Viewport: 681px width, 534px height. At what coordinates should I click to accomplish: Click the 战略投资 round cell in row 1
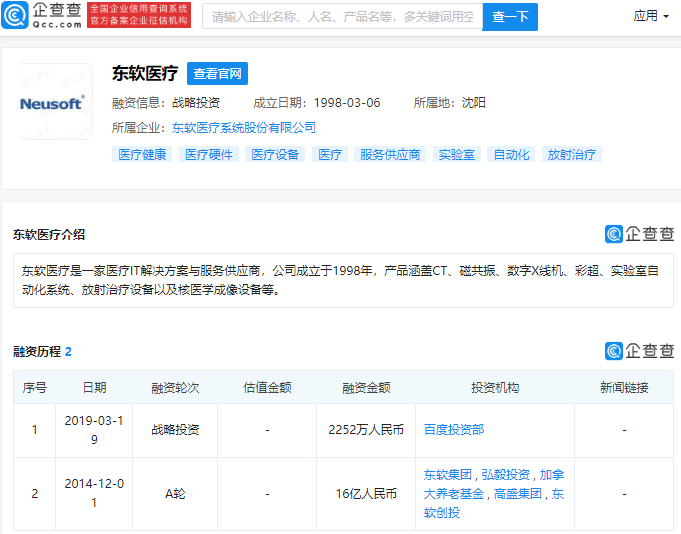click(x=175, y=430)
